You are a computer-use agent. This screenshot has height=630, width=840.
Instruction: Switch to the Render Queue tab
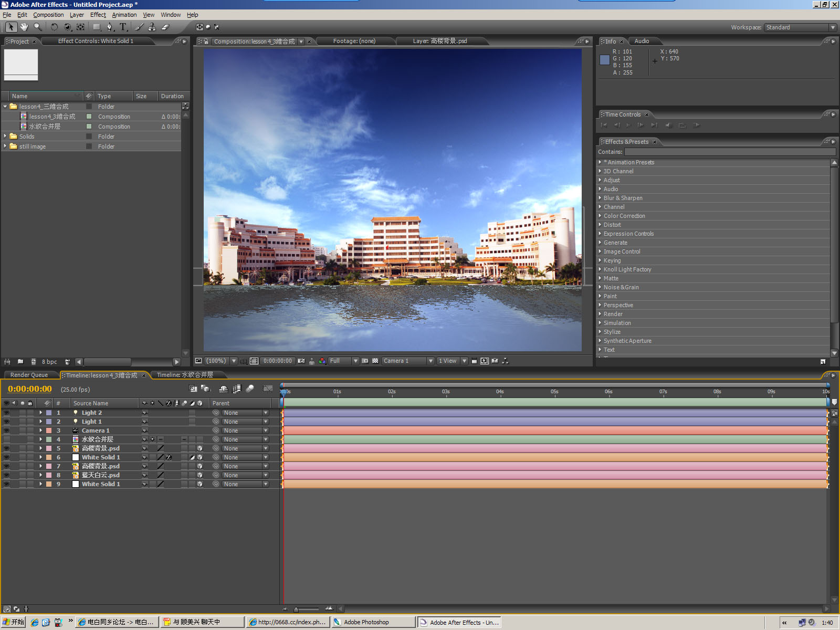pyautogui.click(x=29, y=375)
